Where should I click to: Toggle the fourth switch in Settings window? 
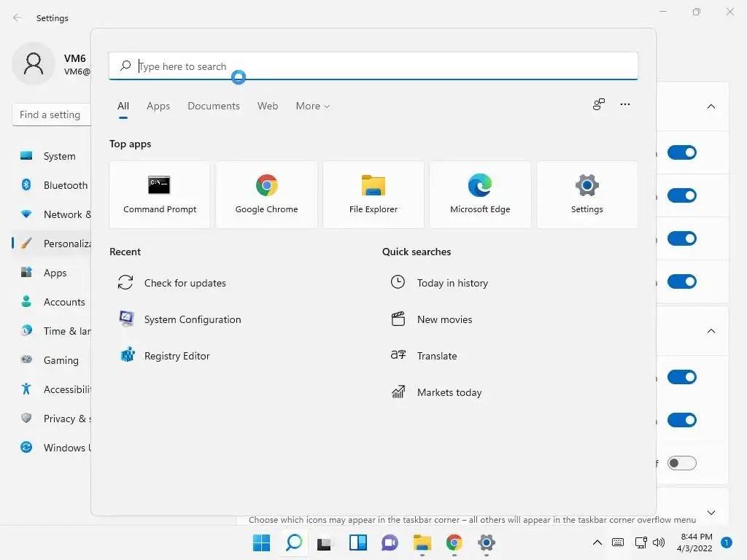682,281
